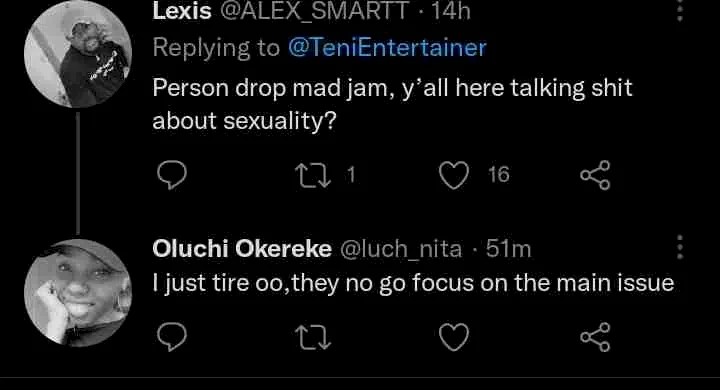The image size is (720, 390).
Task: Open Oluchi Okereke's profile by name
Action: click(x=242, y=249)
